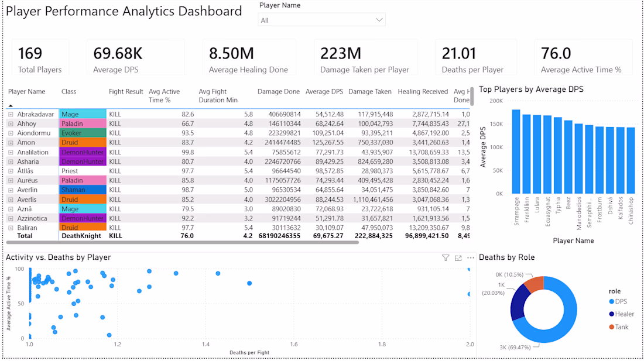The width and height of the screenshot is (644, 361).
Task: Expand the Abrakadavar row
Action: (x=11, y=115)
